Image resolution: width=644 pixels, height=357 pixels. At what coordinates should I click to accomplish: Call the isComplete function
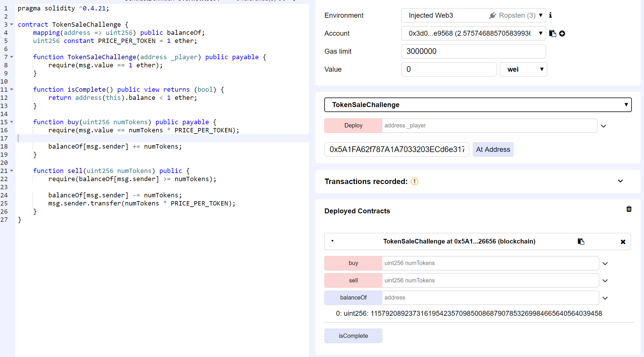(353, 336)
